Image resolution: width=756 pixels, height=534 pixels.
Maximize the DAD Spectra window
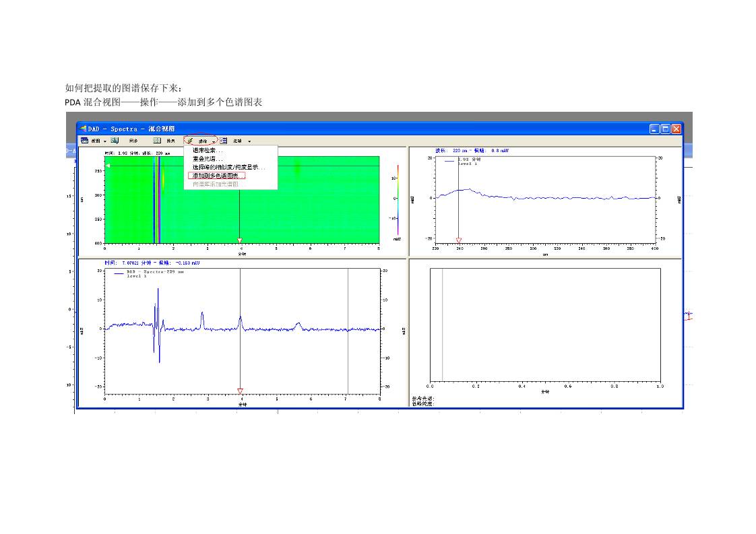[x=665, y=129]
